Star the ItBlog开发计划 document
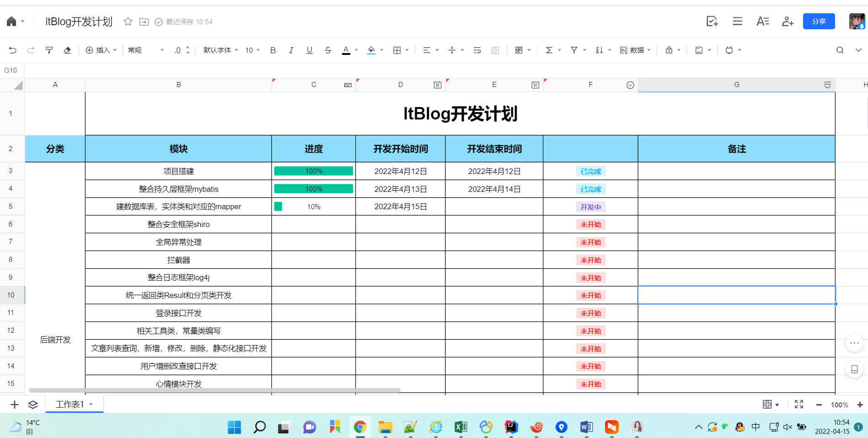The height and width of the screenshot is (438, 868). click(x=128, y=22)
